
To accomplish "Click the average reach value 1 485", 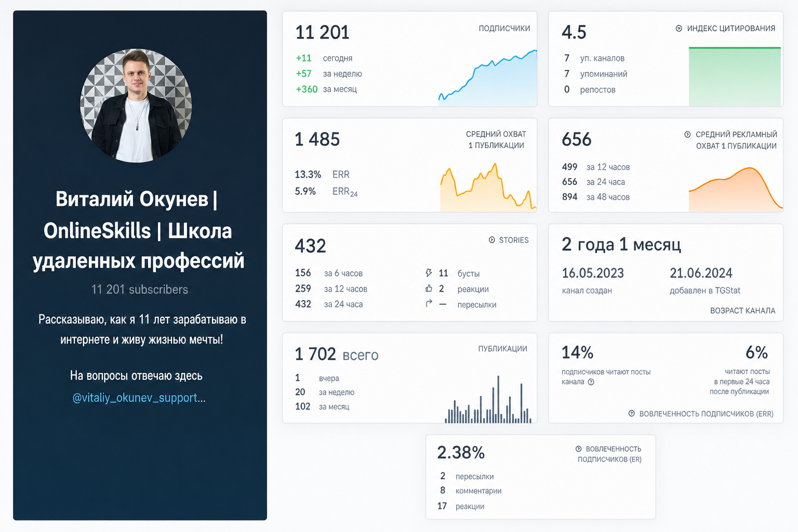I will point(317,139).
